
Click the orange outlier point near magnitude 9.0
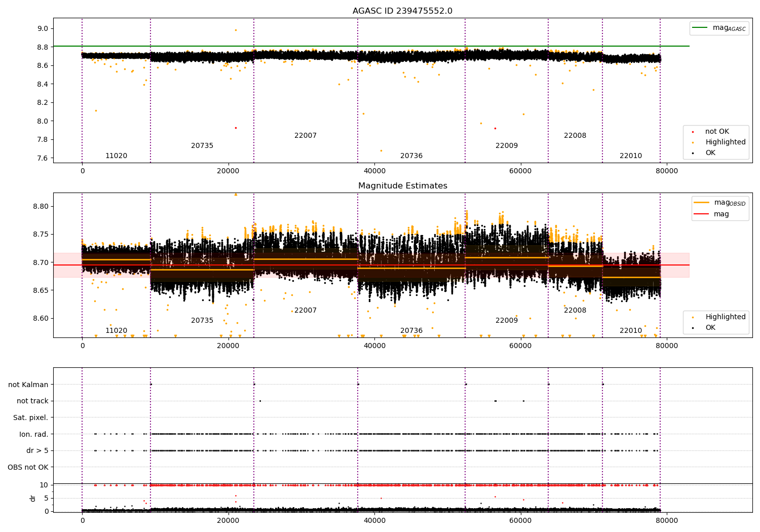[x=236, y=30]
